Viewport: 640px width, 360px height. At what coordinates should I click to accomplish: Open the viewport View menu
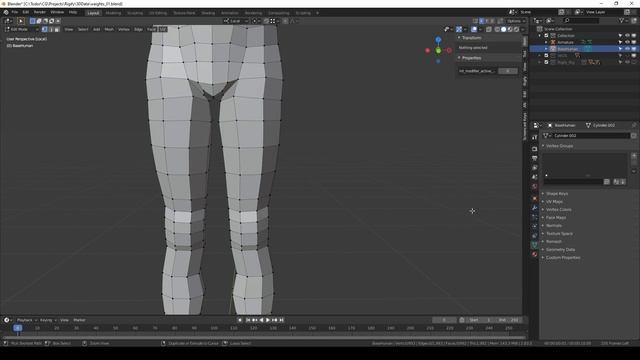coord(69,29)
